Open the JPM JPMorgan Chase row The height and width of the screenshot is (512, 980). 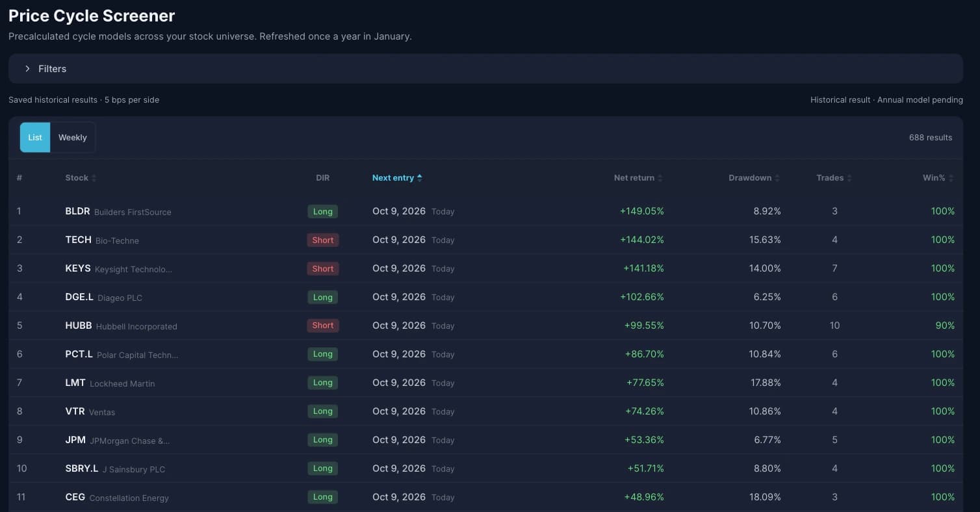pyautogui.click(x=485, y=440)
